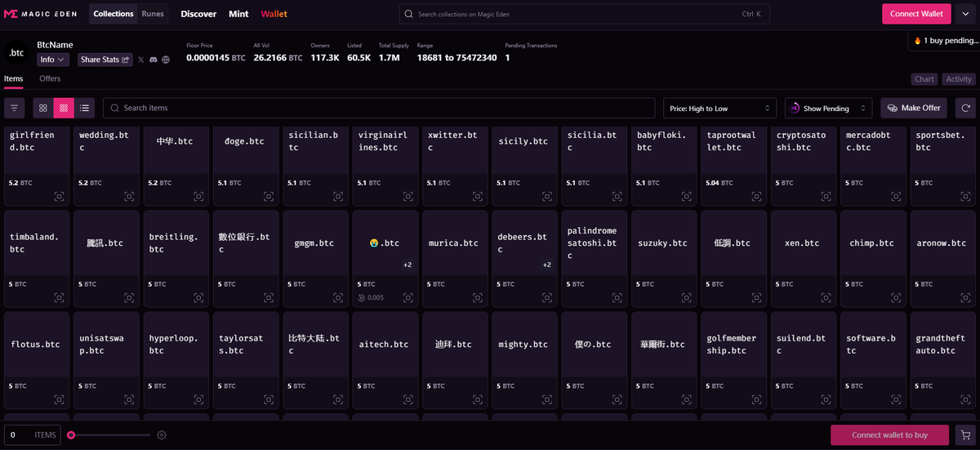Open the hyperloop.btc item card
Viewport: 980px width, 450px height.
[176, 361]
